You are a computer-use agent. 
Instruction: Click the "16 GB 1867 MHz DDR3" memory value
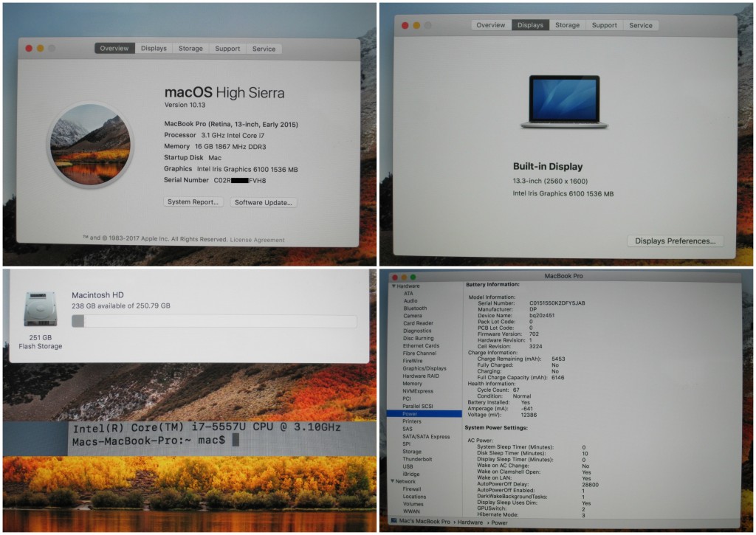[230, 147]
